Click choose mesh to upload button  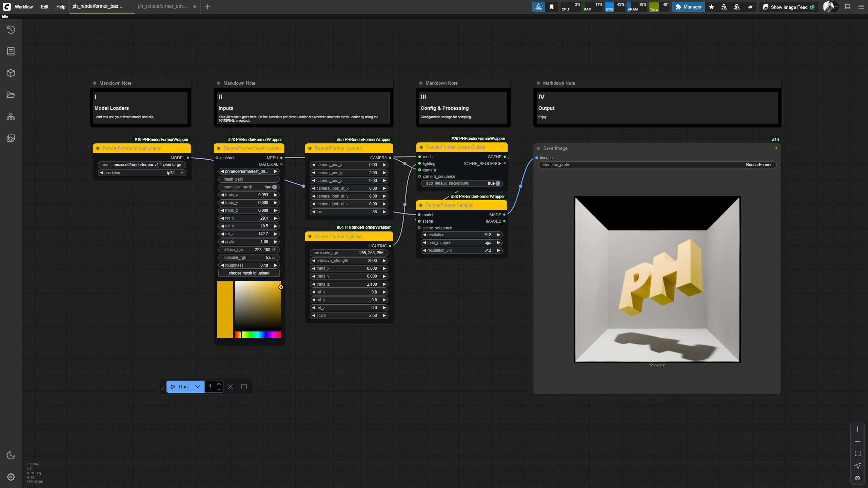pyautogui.click(x=249, y=273)
